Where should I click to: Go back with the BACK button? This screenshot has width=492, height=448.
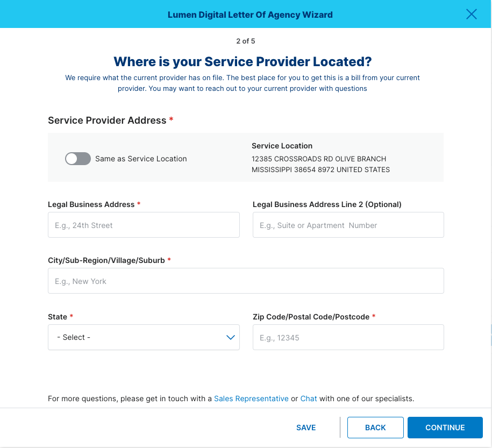375,428
